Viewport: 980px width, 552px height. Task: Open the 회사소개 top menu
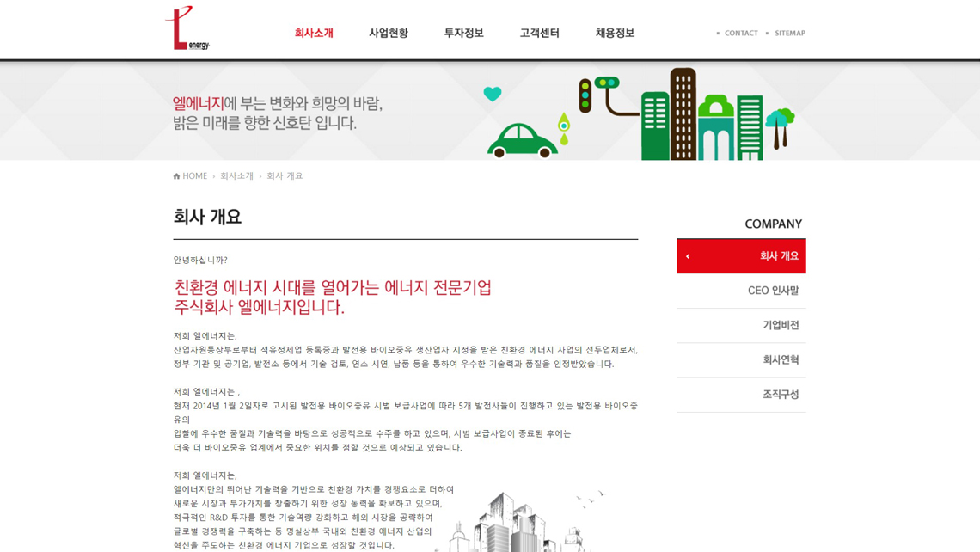point(314,33)
